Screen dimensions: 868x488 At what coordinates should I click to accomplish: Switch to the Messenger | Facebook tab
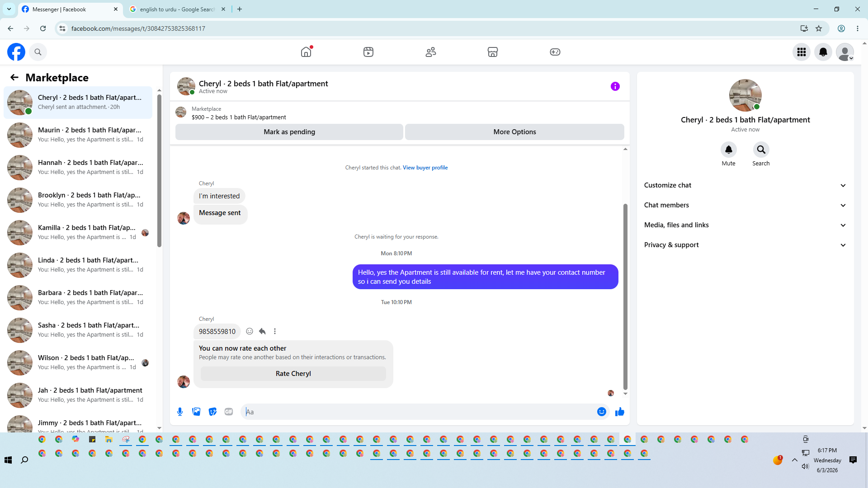click(x=70, y=9)
